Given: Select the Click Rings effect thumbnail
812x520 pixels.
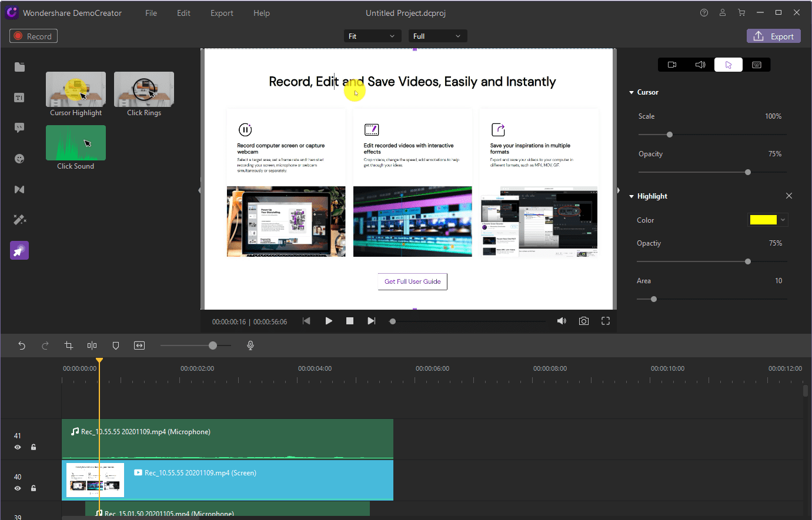Looking at the screenshot, I should tap(144, 89).
